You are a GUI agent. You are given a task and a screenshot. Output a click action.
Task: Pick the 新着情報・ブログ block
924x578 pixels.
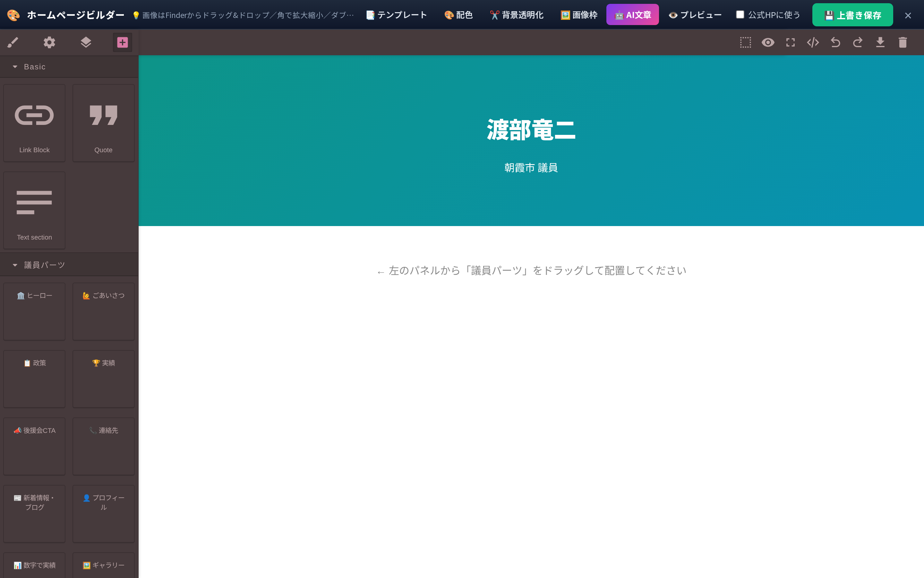click(34, 514)
